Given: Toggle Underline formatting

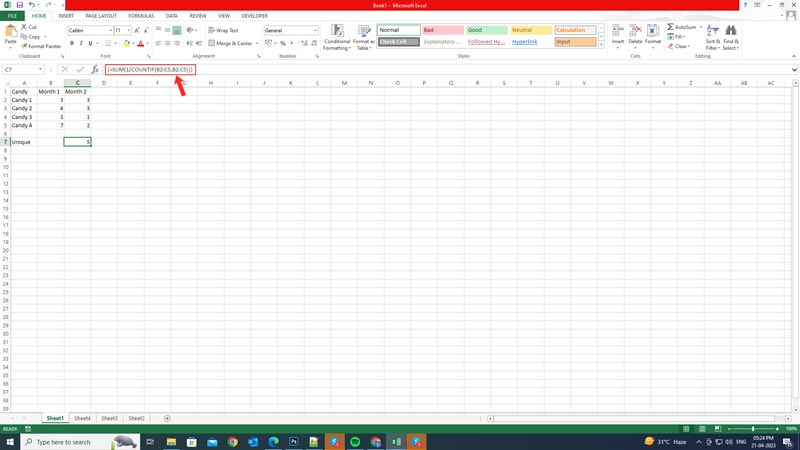Looking at the screenshot, I should click(90, 43).
